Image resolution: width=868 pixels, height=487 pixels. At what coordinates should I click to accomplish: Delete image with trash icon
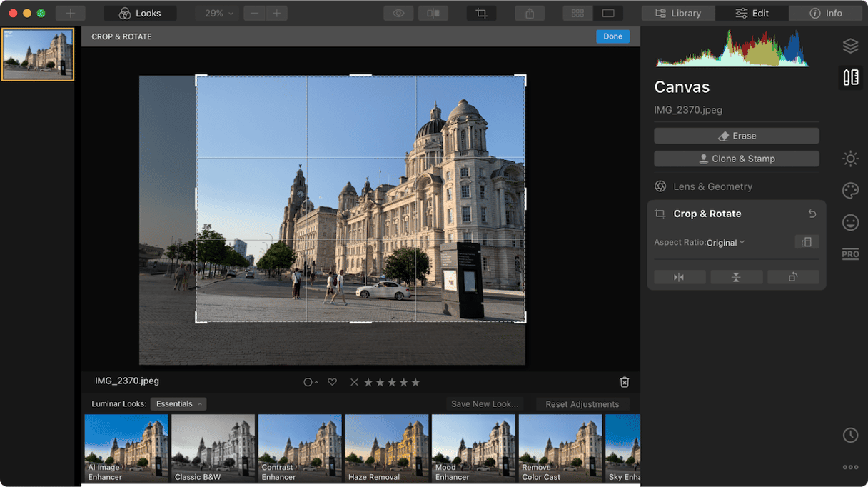625,382
